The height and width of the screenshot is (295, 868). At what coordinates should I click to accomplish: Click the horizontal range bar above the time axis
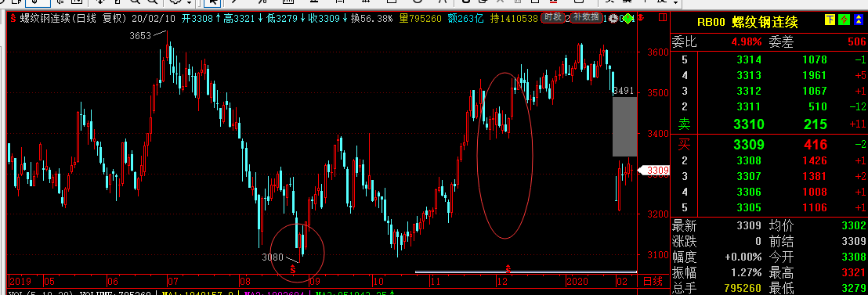pos(526,272)
